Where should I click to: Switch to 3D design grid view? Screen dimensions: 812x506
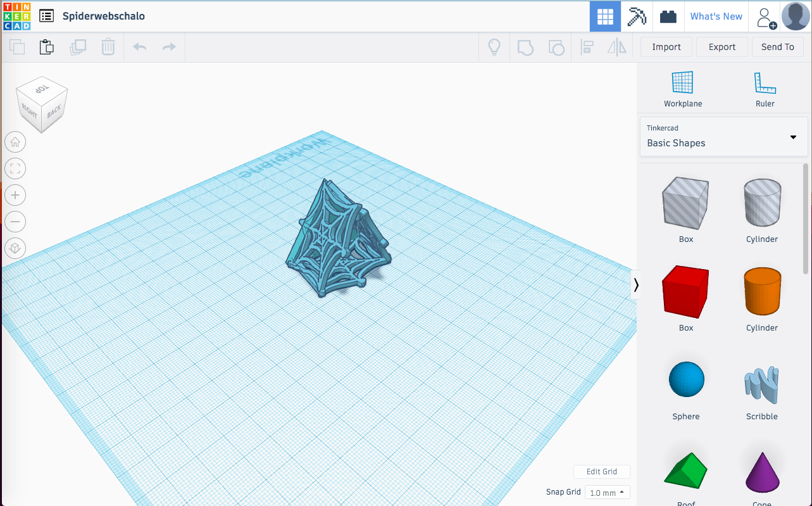click(x=605, y=16)
